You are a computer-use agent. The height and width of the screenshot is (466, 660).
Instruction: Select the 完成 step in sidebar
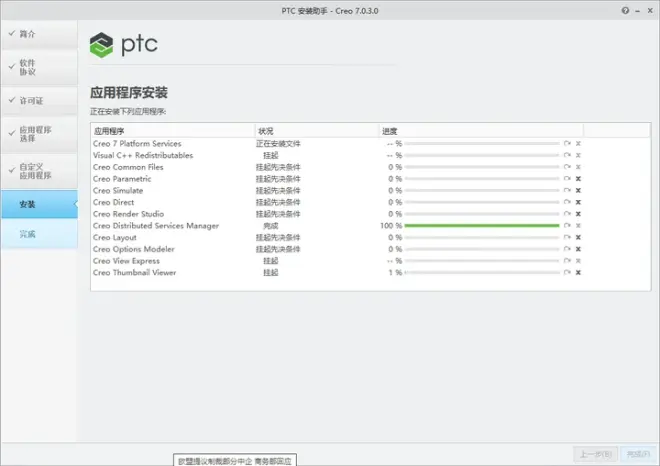(x=39, y=234)
